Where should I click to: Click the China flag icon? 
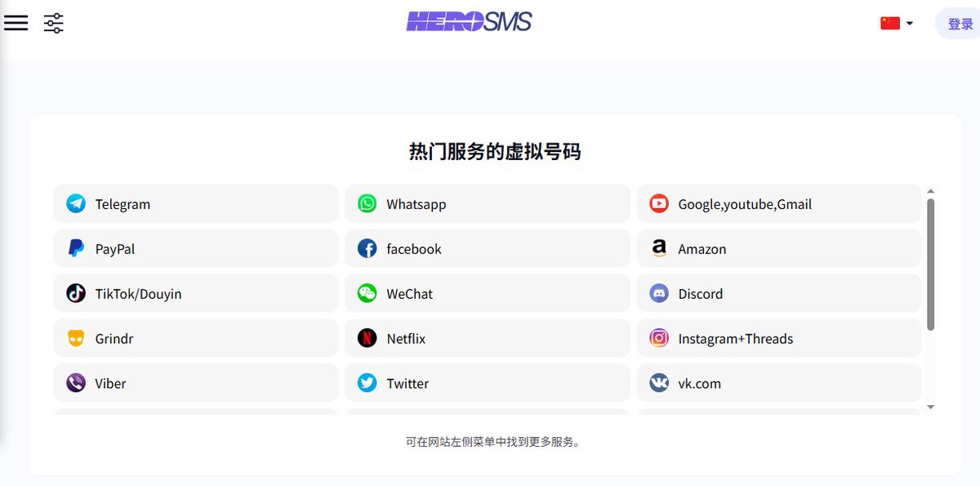click(x=890, y=23)
